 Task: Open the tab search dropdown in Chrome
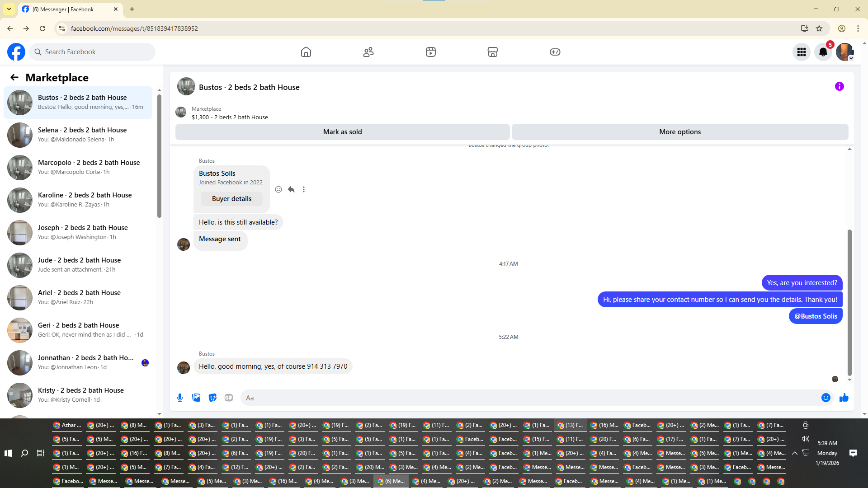9,9
